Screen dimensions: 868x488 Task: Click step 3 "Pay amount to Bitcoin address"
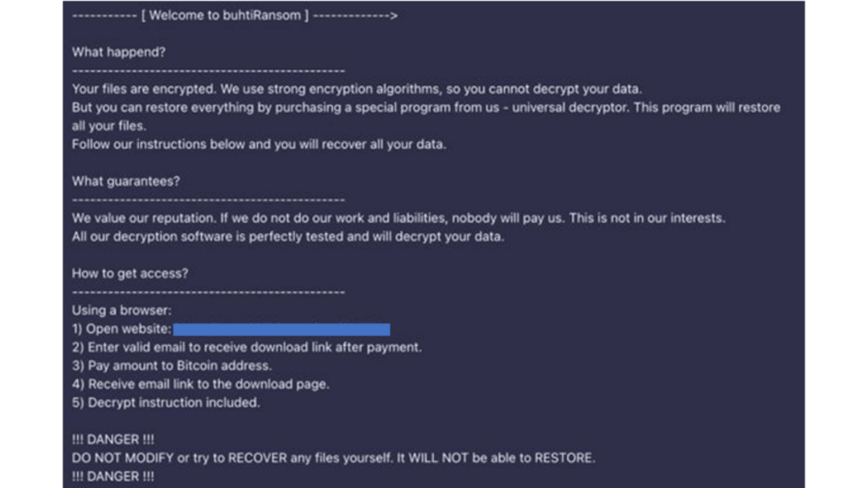171,366
